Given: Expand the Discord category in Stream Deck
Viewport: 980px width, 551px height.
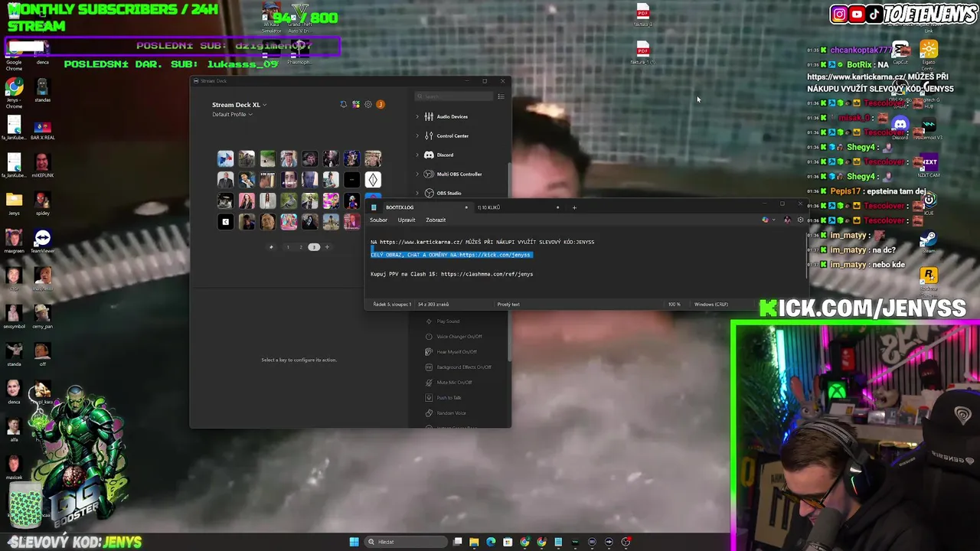Looking at the screenshot, I should point(417,155).
